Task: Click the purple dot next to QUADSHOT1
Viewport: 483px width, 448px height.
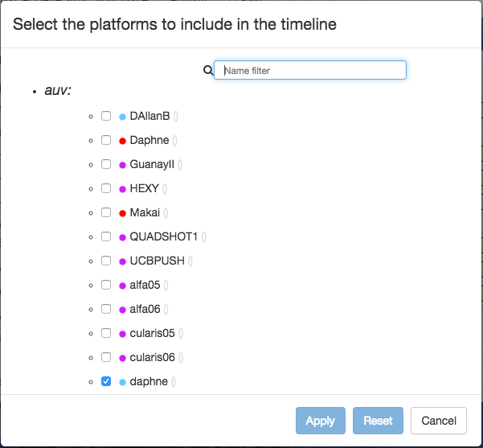Action: coord(122,237)
